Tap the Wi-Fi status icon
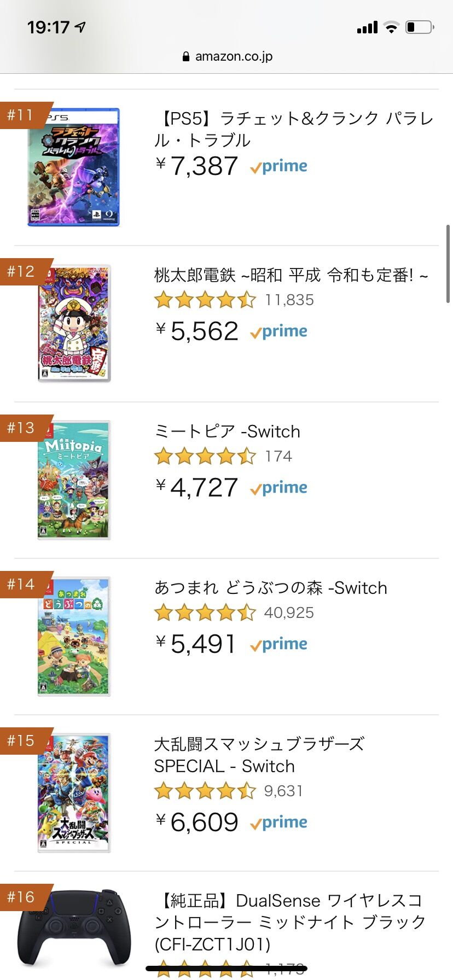Viewport: 453px width, 980px height. coord(391,27)
